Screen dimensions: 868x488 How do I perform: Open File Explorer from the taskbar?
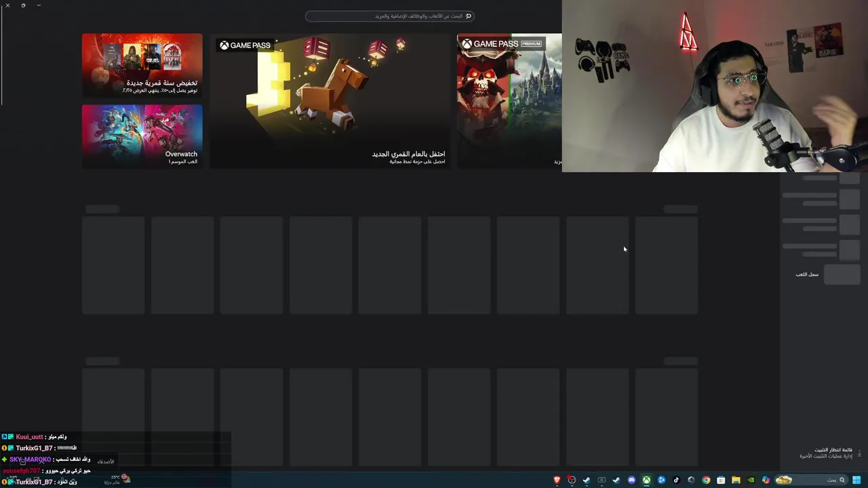click(x=736, y=480)
